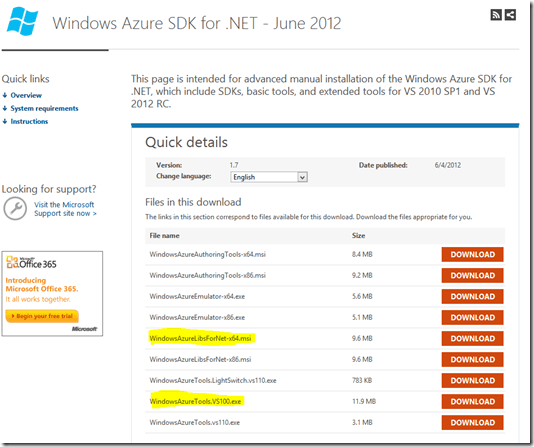Download WindowsAzureEmulator-x86.exe
The height and width of the screenshot is (447, 534).
click(472, 317)
